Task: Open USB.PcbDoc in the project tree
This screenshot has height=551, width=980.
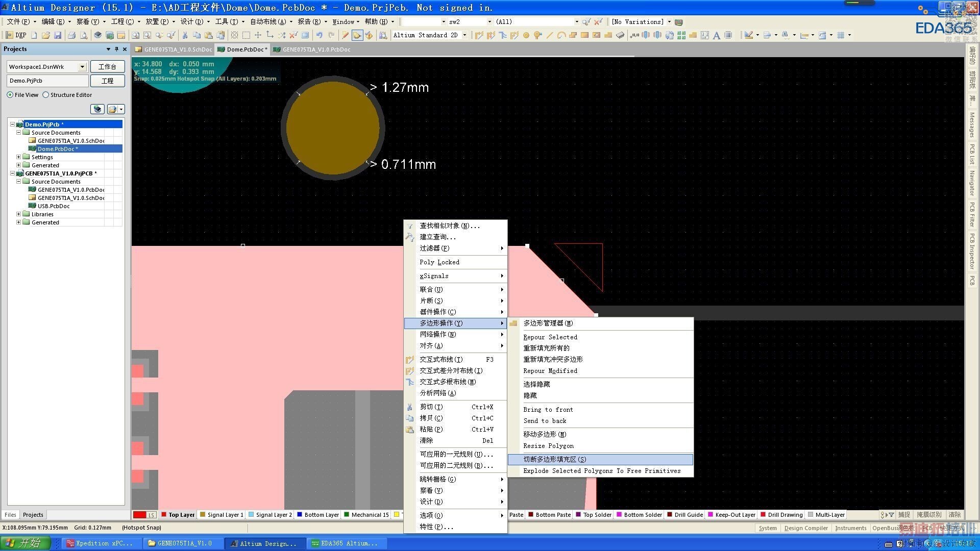Action: pyautogui.click(x=54, y=206)
